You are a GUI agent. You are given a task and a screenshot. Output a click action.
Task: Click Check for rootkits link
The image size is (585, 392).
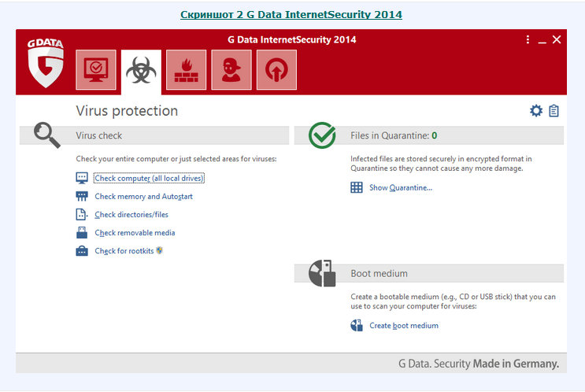(124, 251)
